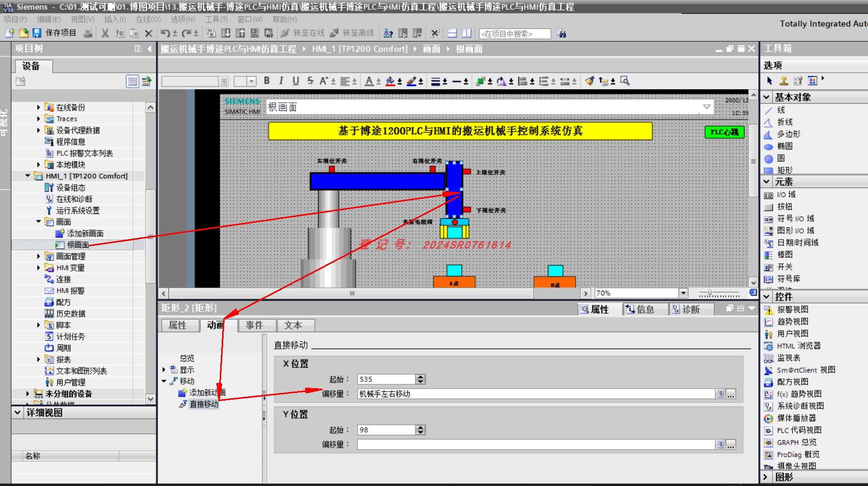Click the start simulation icon
868x486 pixels.
tap(254, 33)
